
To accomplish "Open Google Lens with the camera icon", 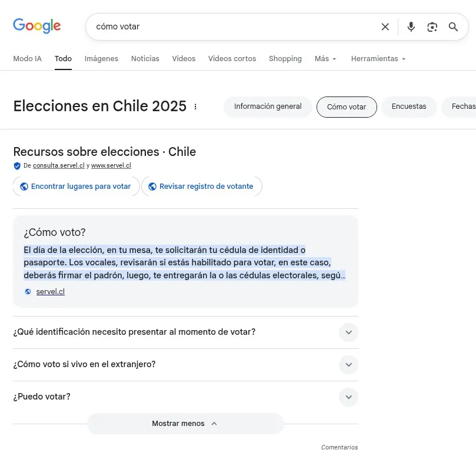I will [432, 26].
